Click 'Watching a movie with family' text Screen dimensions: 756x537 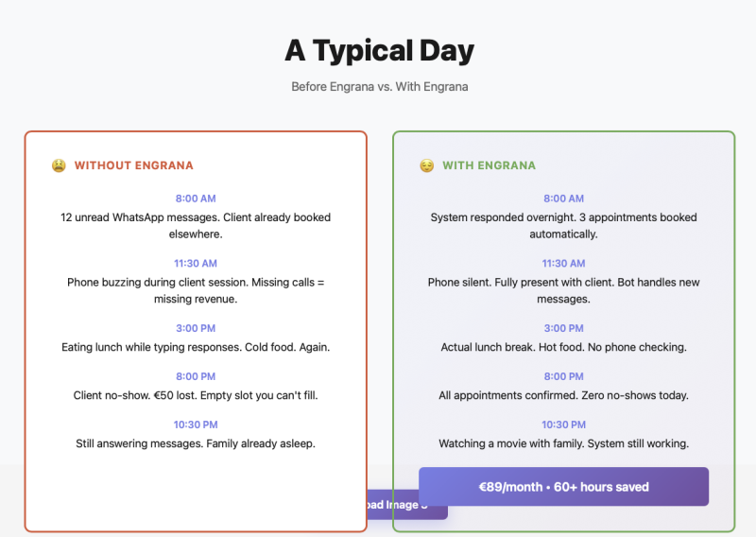tap(563, 443)
